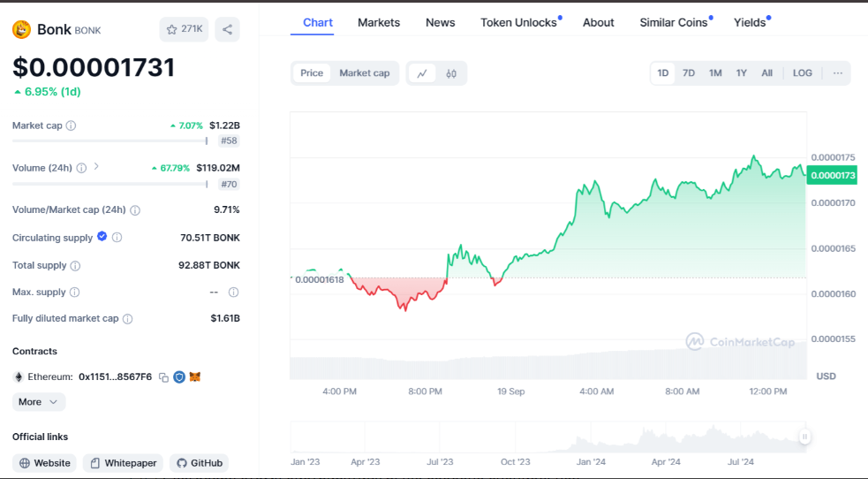Click the green 0.0000173 price tag
The height and width of the screenshot is (479, 868).
[832, 176]
